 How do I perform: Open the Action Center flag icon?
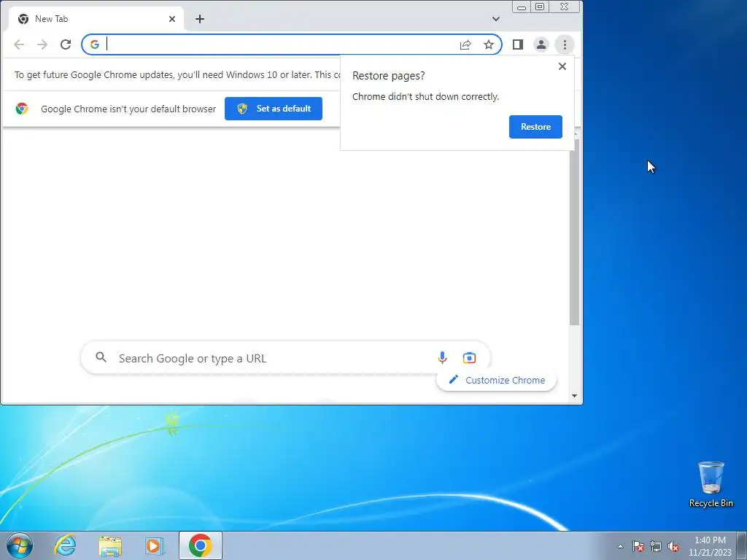pos(638,546)
